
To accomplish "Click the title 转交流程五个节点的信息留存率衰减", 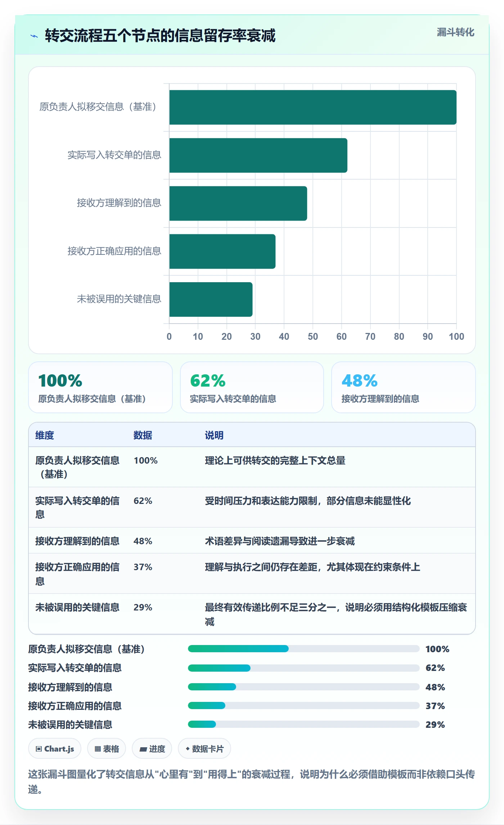I will (160, 36).
